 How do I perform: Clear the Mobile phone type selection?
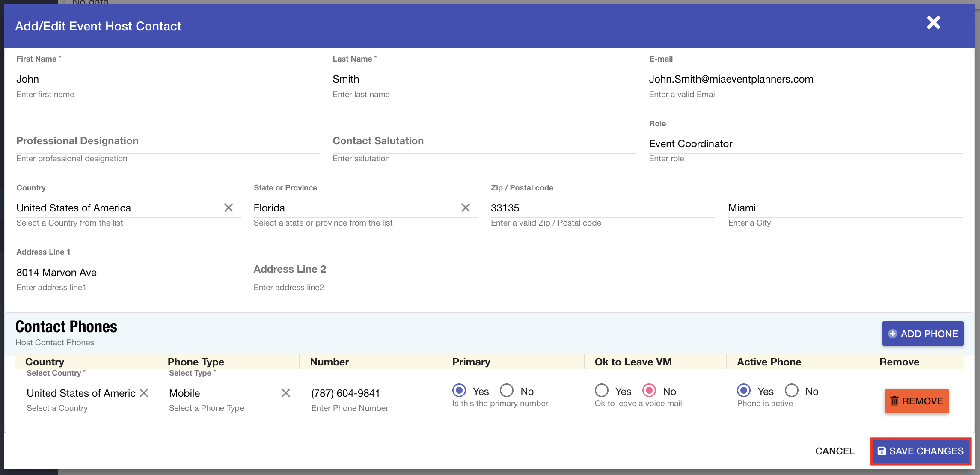(x=286, y=393)
